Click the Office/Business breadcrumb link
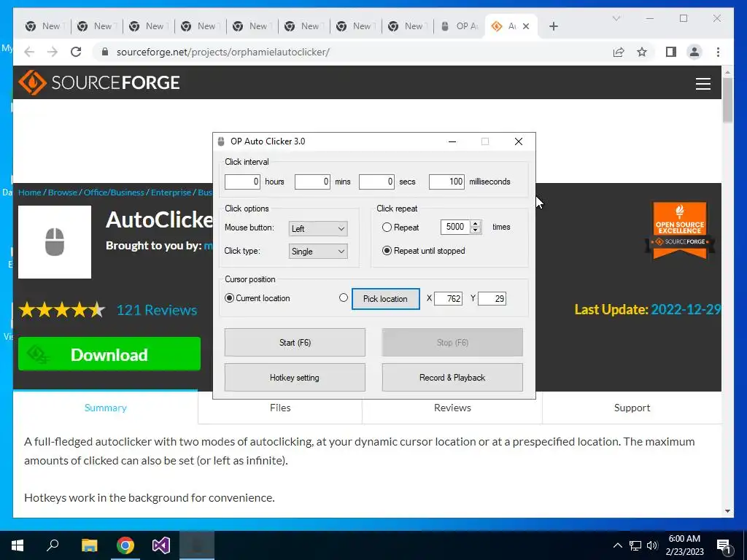The width and height of the screenshot is (747, 560). point(114,192)
